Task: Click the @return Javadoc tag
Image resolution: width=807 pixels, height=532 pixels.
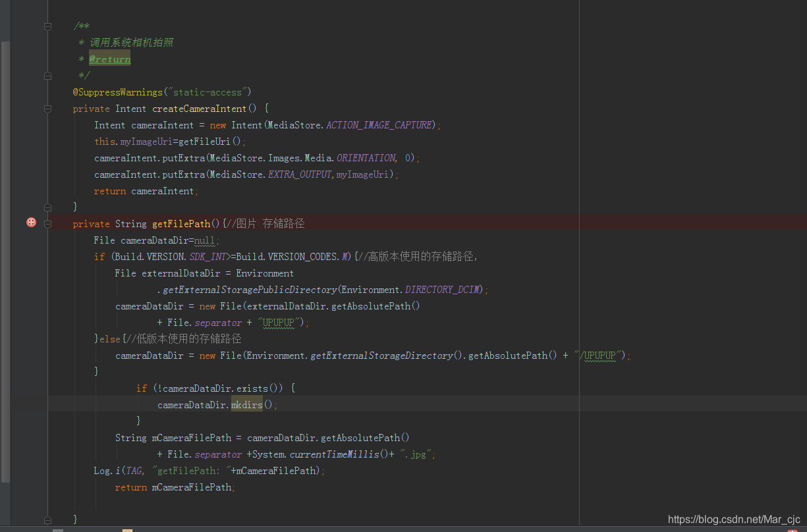Action: point(110,59)
